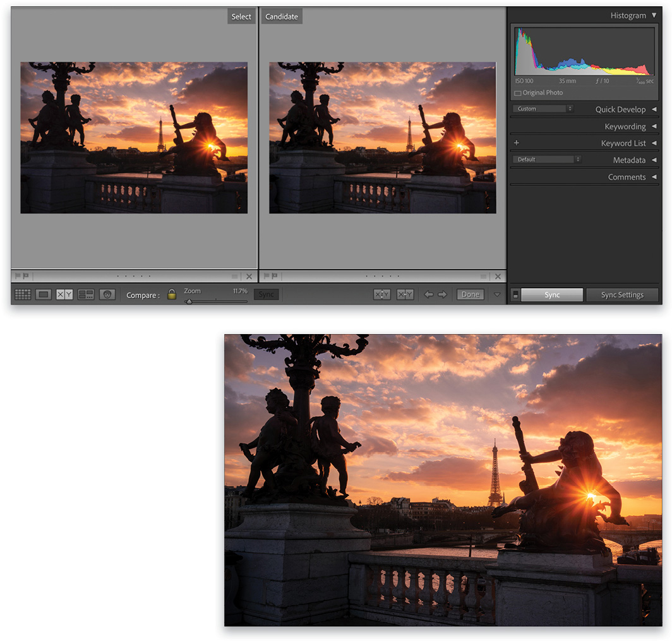
Task: Activate the Compare view icon
Action: click(x=64, y=294)
